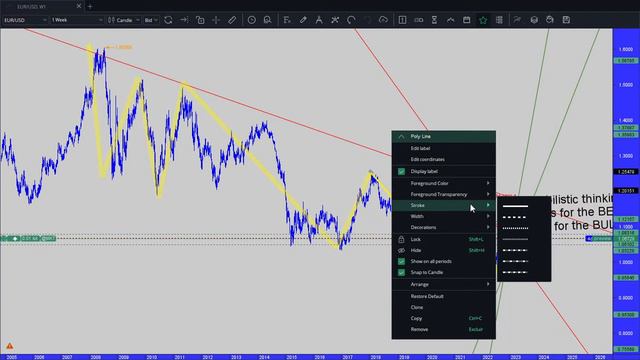Click the arrow-to-bar scroll-to-latest icon

tap(184, 20)
